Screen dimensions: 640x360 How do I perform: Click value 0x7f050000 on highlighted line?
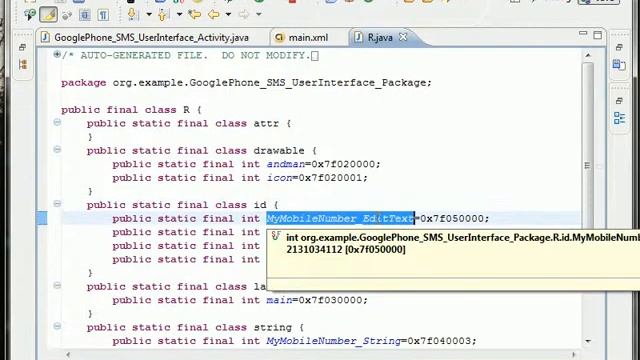[452, 218]
